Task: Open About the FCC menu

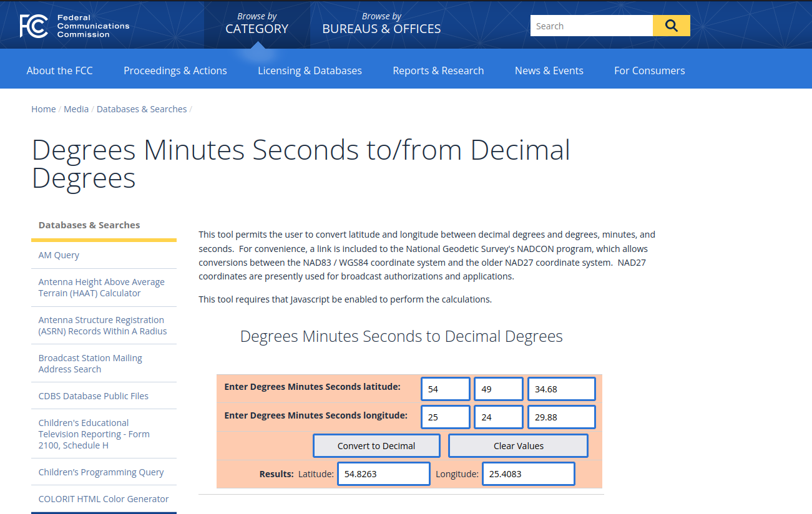Action: tap(59, 70)
